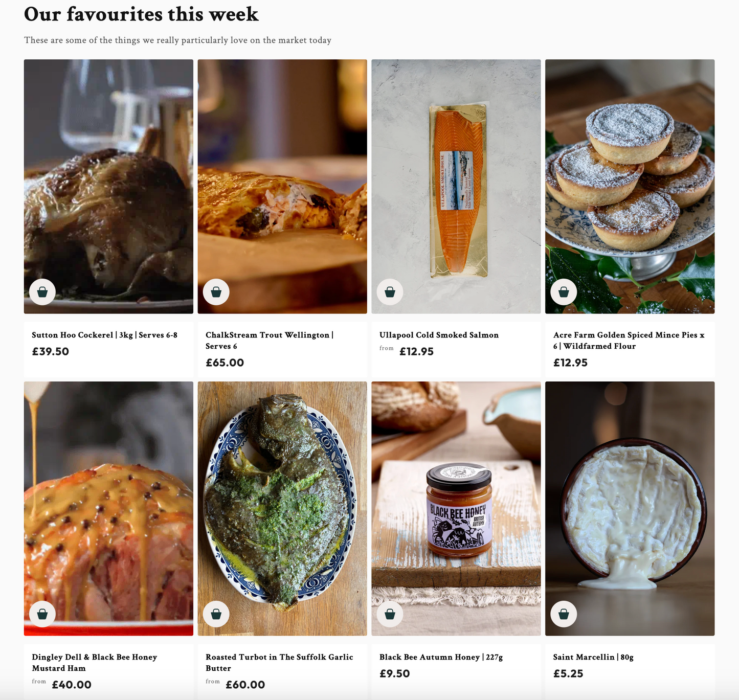View the roasted turbot dish photo
The height and width of the screenshot is (700, 739).
[x=282, y=509]
